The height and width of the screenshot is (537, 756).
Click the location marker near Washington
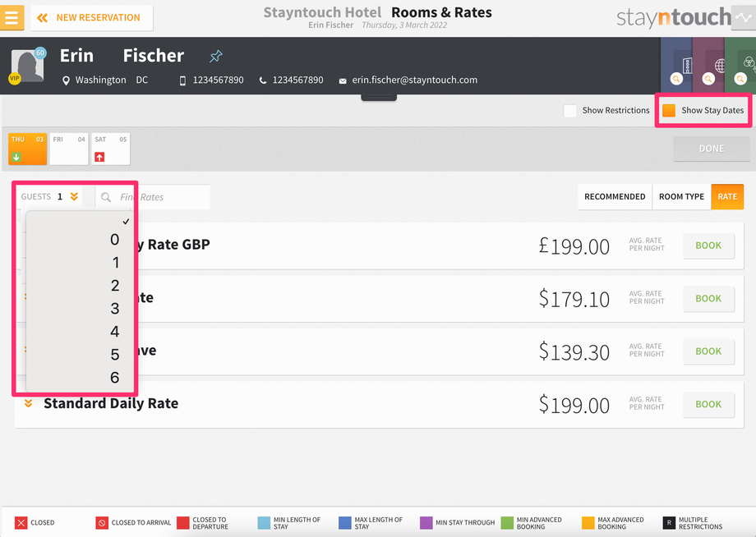pos(66,80)
